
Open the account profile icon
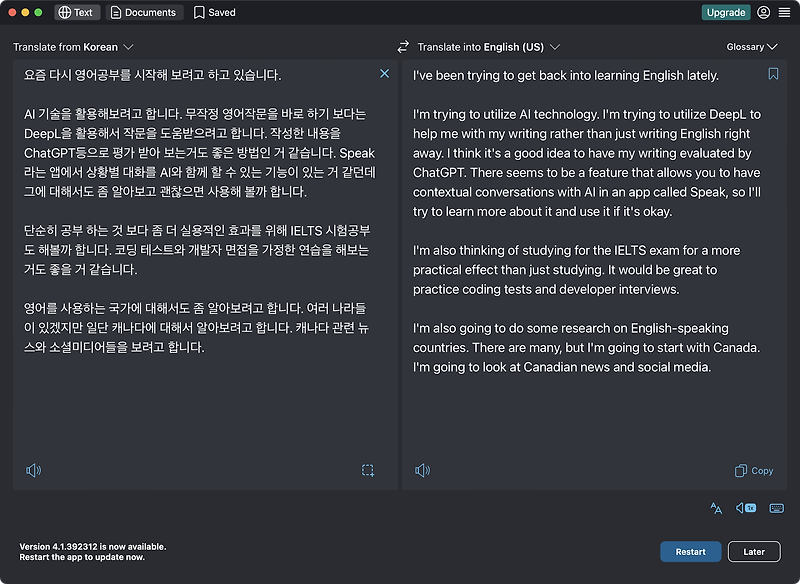[763, 12]
